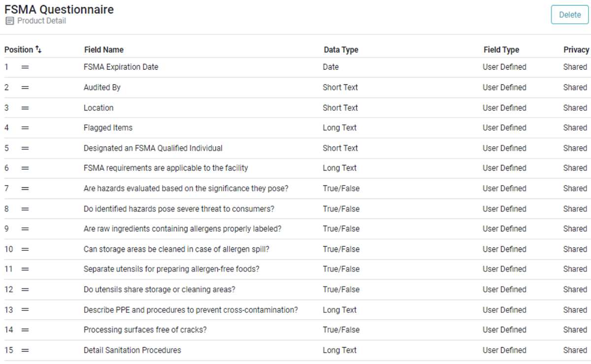The width and height of the screenshot is (591, 364).
Task: Click drag handle icon for FSMA Expiration Date
Action: tap(25, 67)
